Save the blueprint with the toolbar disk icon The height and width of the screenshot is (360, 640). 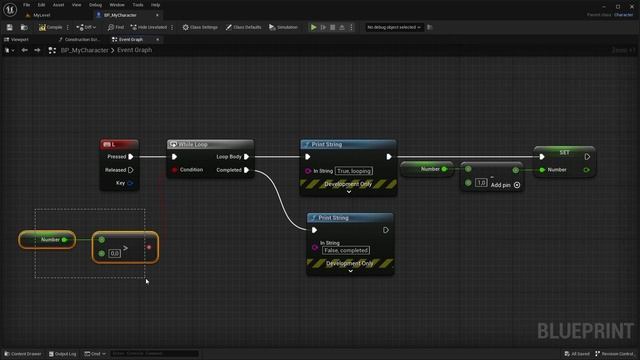pos(9,27)
